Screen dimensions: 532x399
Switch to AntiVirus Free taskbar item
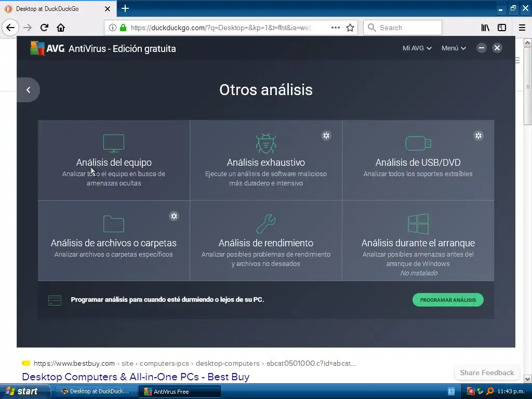pos(180,391)
